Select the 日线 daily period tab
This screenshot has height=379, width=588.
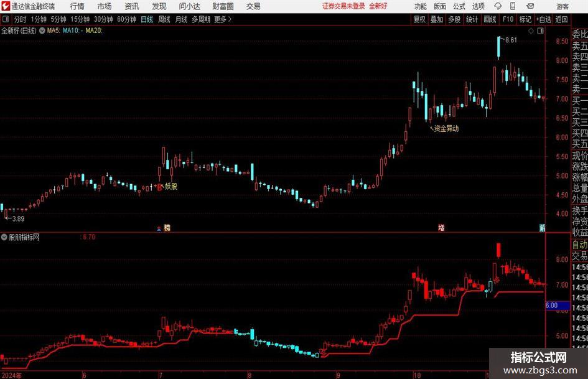pyautogui.click(x=147, y=19)
